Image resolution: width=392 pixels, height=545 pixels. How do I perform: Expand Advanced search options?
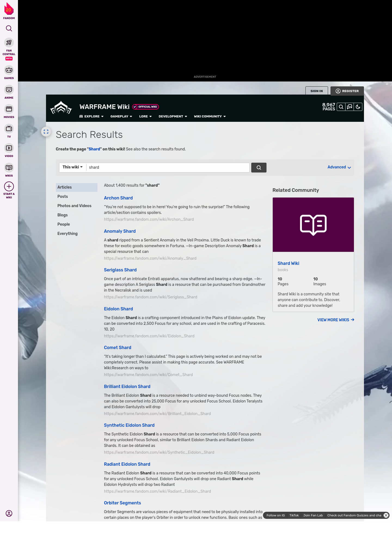(x=339, y=167)
